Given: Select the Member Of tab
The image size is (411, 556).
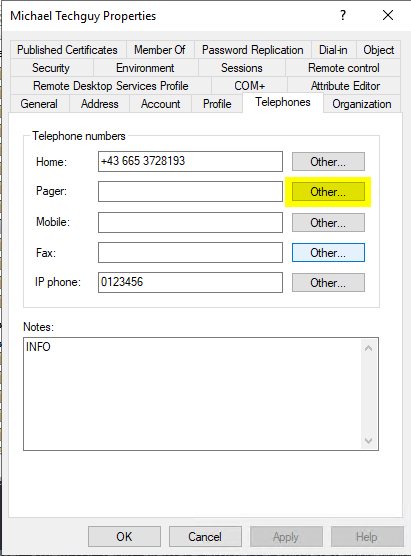Looking at the screenshot, I should (x=160, y=50).
